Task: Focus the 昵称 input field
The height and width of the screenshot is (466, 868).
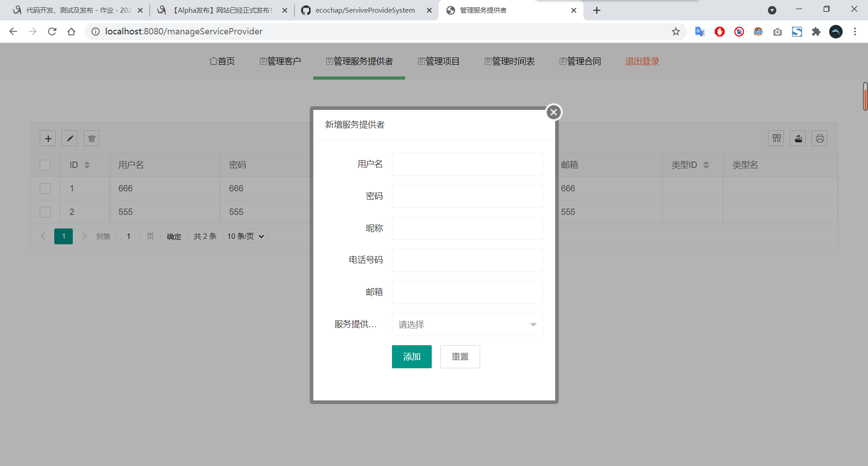Action: tap(467, 228)
